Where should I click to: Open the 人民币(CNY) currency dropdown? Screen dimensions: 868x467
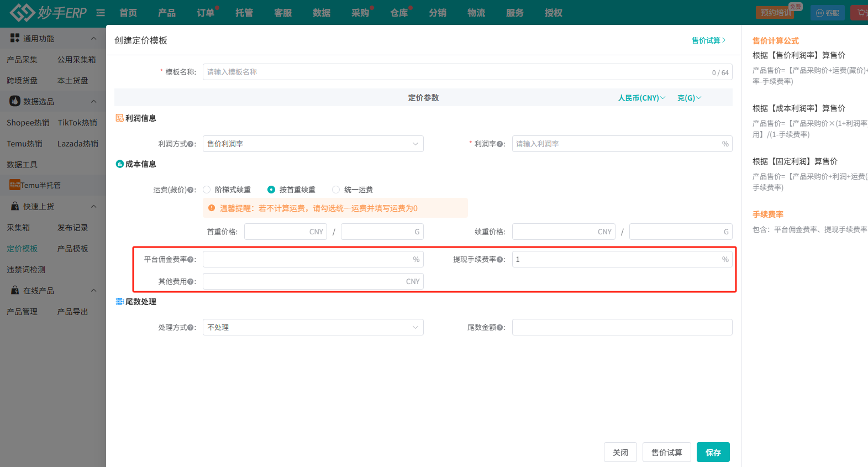(x=641, y=98)
